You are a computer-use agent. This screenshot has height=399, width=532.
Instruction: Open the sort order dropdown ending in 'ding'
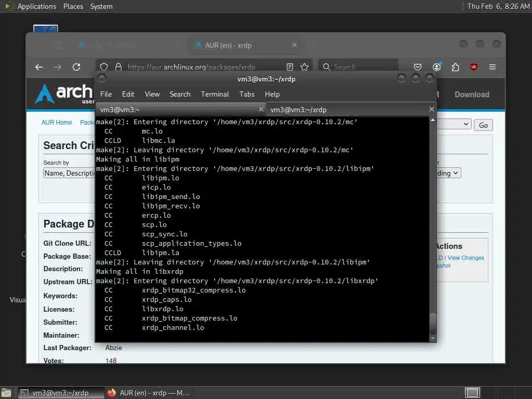coord(448,173)
